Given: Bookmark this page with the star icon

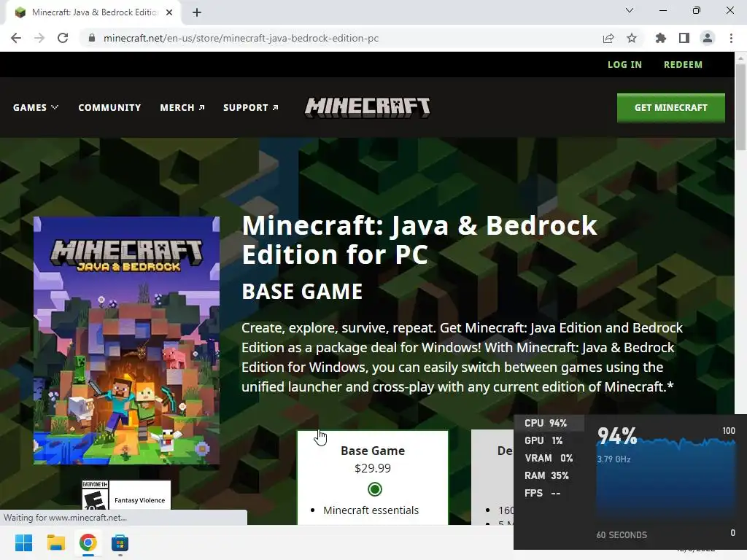Looking at the screenshot, I should point(632,38).
